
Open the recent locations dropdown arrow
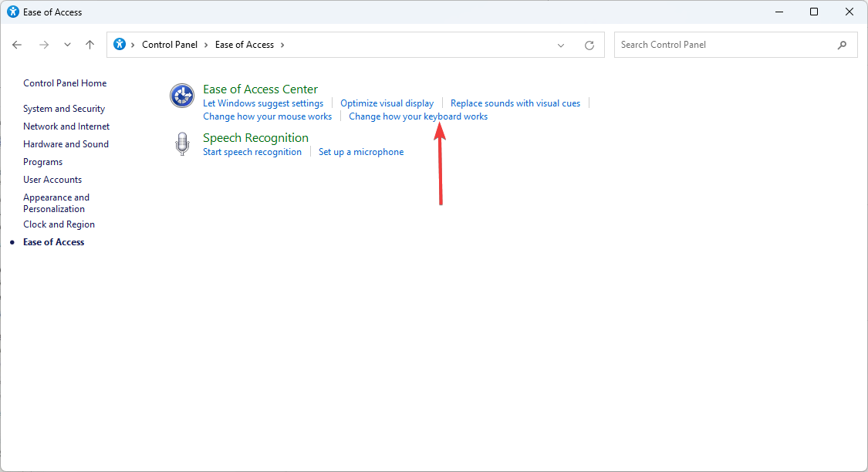coord(67,45)
